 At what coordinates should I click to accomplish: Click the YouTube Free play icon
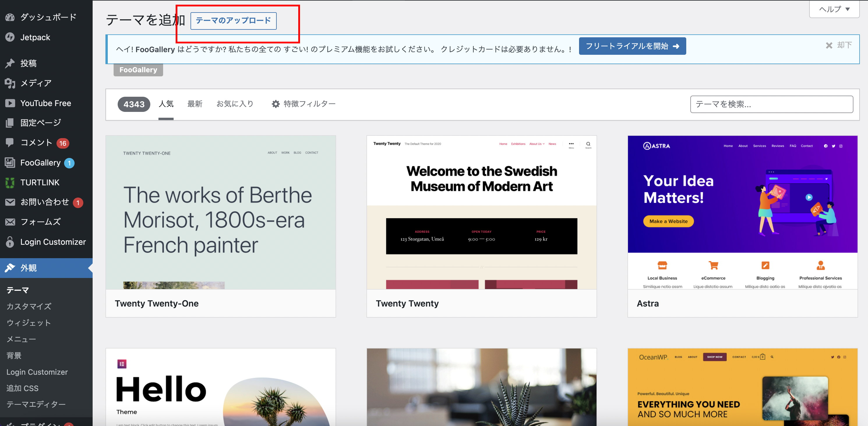click(10, 103)
